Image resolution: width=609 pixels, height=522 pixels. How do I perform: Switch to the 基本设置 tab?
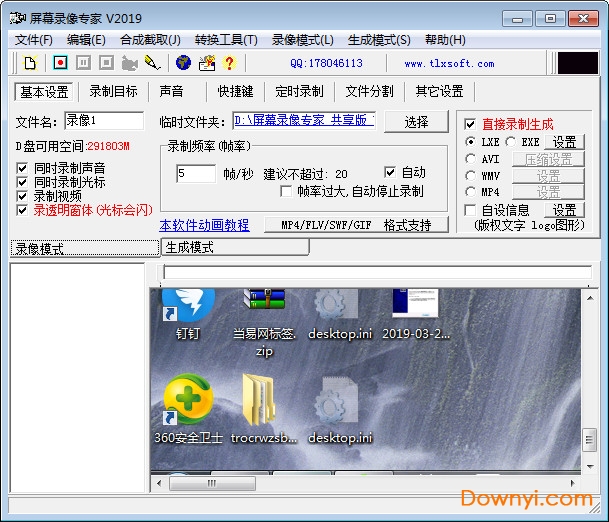pyautogui.click(x=44, y=92)
